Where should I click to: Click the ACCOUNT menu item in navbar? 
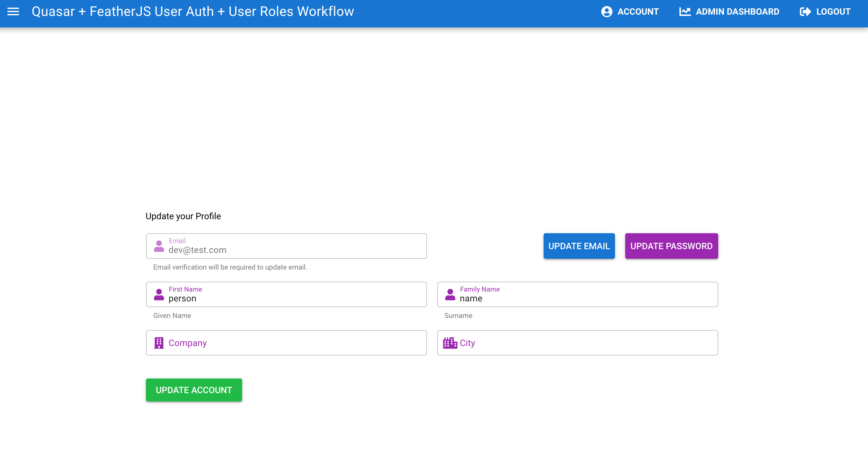coord(629,11)
